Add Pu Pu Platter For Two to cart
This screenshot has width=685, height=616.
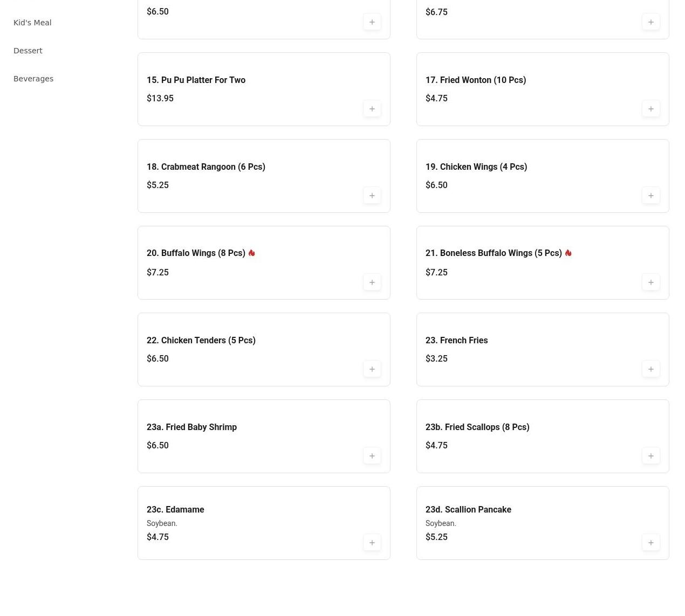pyautogui.click(x=372, y=109)
